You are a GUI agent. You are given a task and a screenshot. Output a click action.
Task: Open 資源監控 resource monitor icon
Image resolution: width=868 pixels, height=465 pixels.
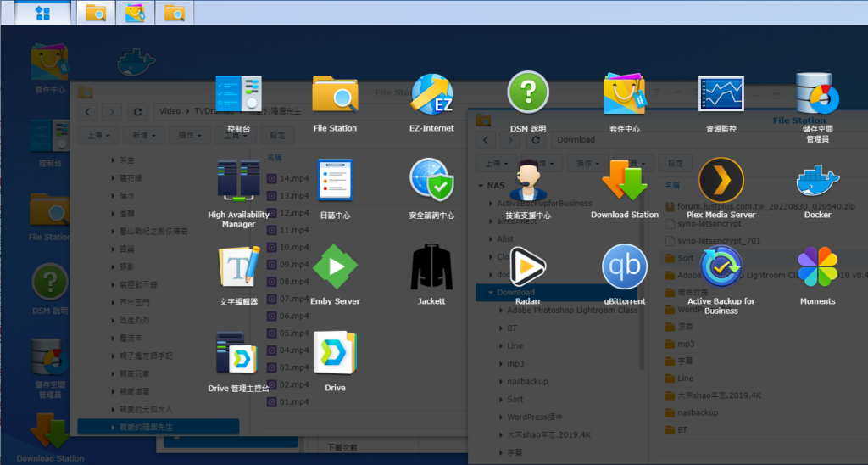pos(721,93)
